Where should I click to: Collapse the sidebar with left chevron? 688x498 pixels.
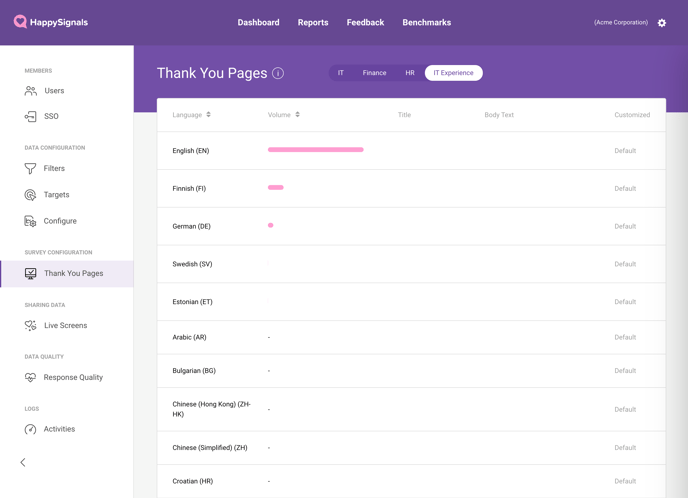pos(23,462)
